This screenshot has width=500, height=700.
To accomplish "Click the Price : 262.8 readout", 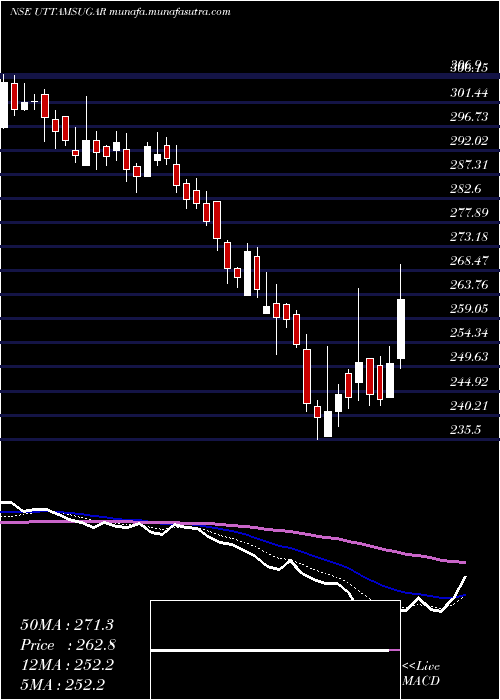I will click(68, 645).
